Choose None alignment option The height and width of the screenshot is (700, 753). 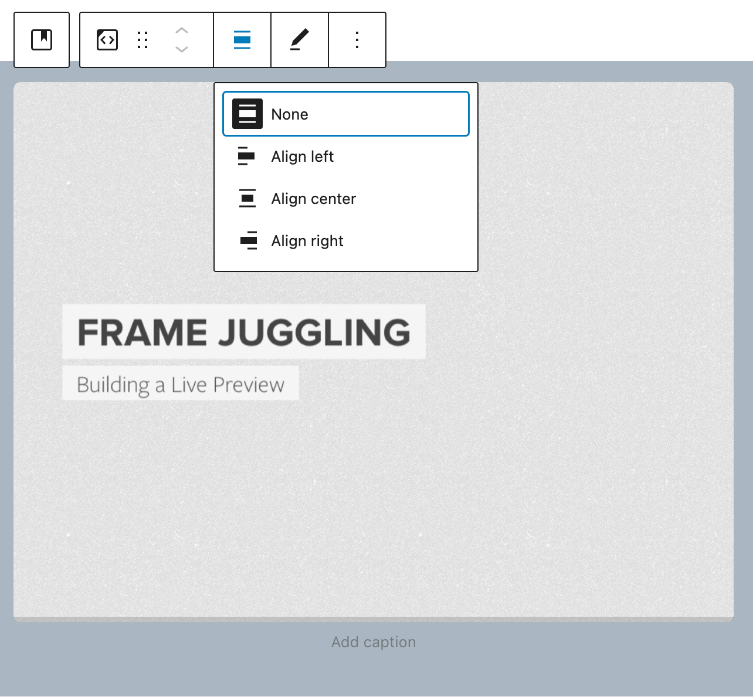(x=346, y=114)
